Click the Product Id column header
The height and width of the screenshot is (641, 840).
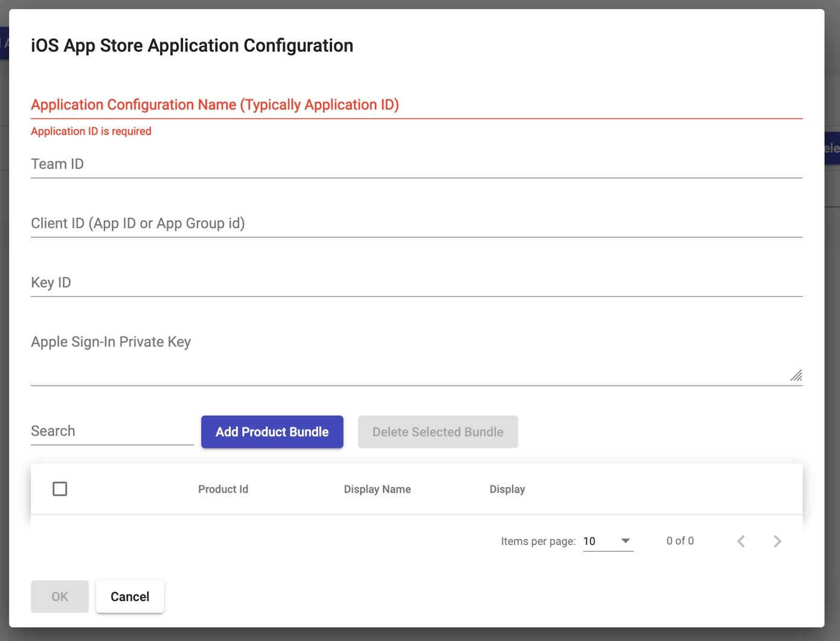click(223, 490)
